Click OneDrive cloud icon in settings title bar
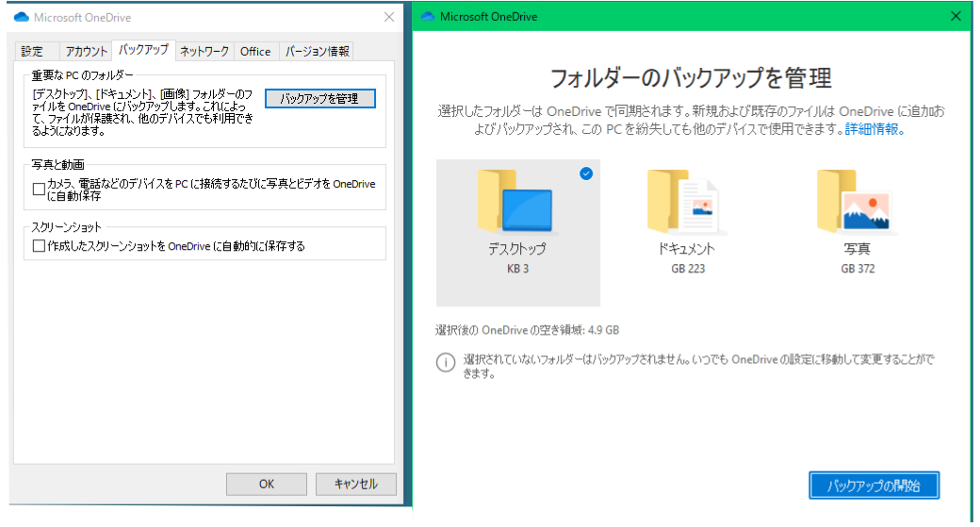The height and width of the screenshot is (527, 980). [21, 17]
